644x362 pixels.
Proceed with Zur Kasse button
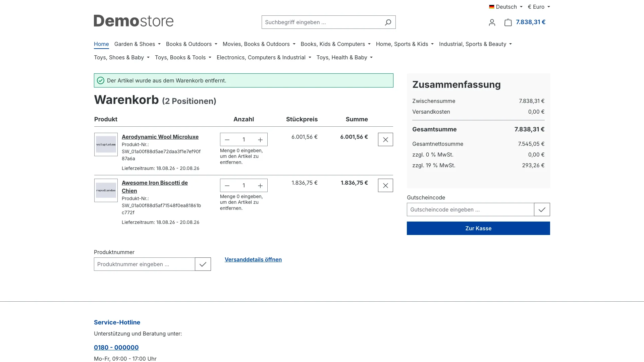(x=478, y=228)
